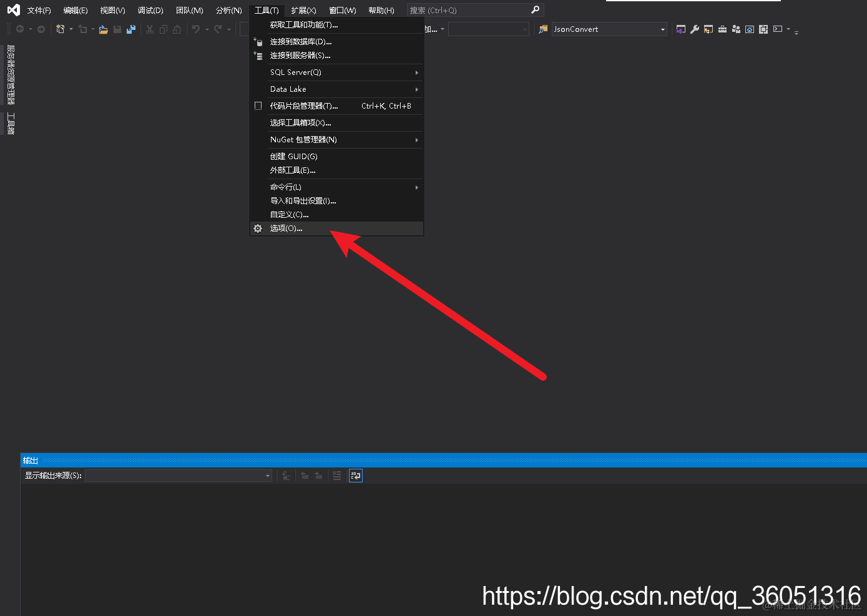
Task: Select 导入和导出设置(I)... menu entry
Action: click(x=336, y=201)
